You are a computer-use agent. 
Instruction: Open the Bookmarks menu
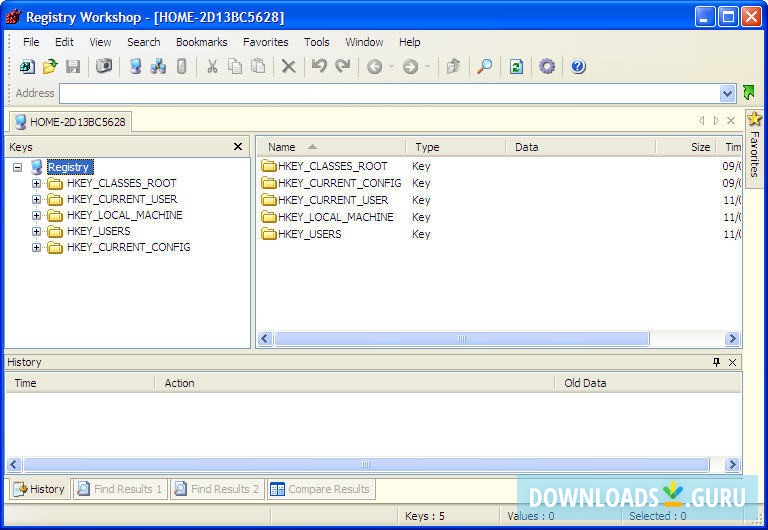pos(201,42)
